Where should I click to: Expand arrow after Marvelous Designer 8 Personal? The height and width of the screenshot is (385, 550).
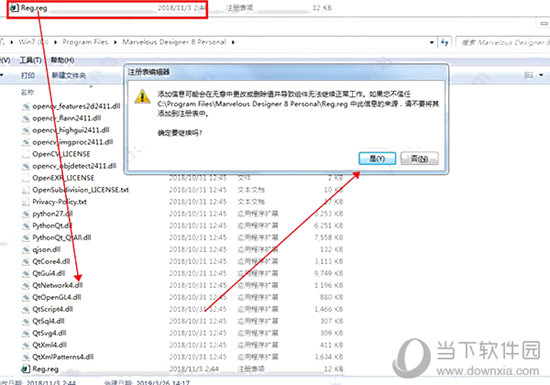pyautogui.click(x=233, y=42)
